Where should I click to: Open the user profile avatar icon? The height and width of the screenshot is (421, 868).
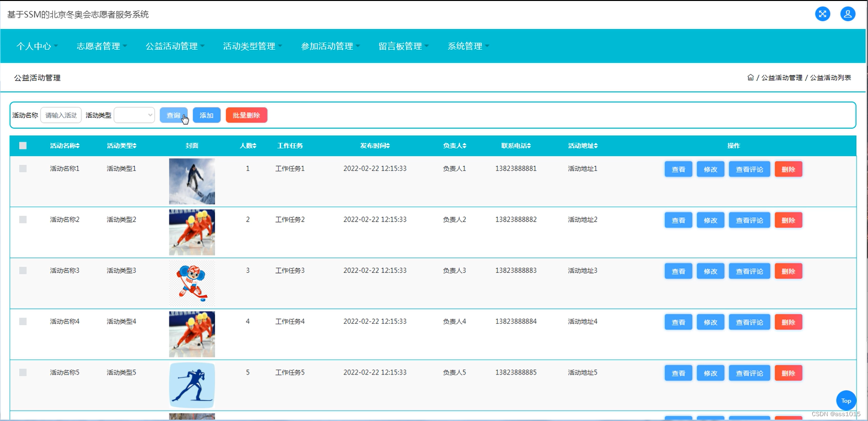tap(848, 14)
